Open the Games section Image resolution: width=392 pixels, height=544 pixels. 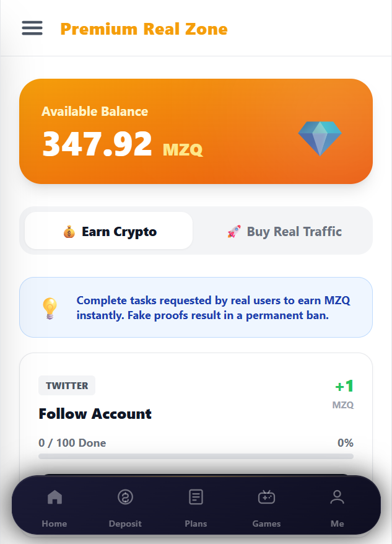(x=266, y=497)
